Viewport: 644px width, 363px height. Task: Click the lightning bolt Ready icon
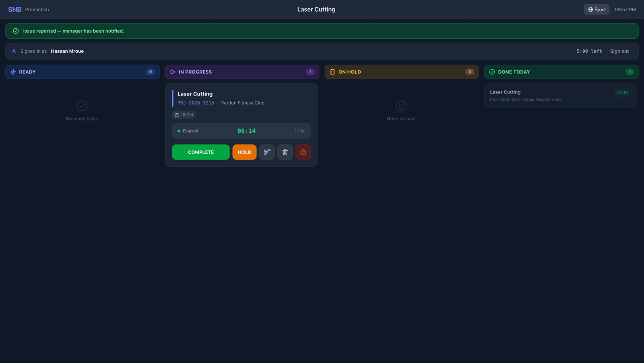(x=13, y=72)
